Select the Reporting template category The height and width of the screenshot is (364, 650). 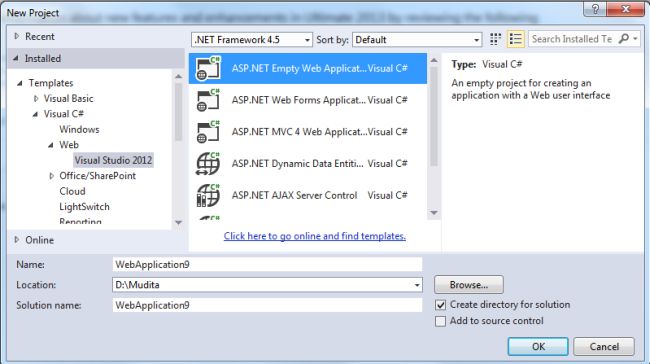coord(80,221)
